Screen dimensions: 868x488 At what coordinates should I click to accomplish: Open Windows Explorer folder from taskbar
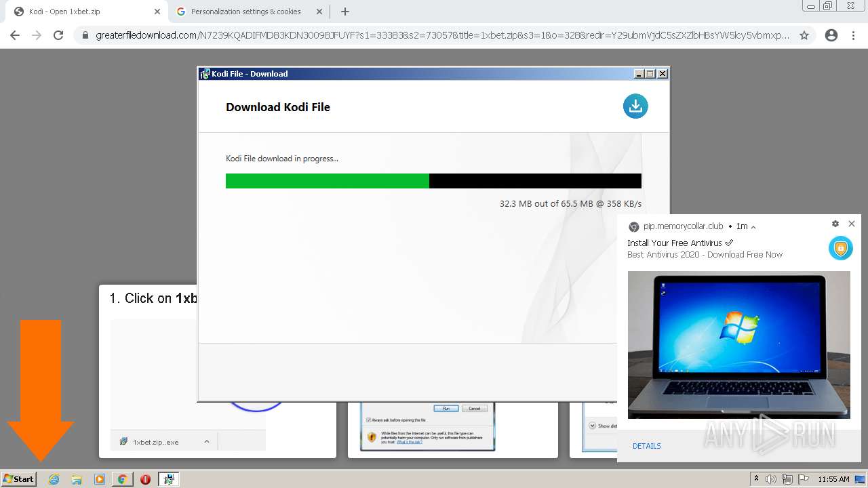point(77,479)
